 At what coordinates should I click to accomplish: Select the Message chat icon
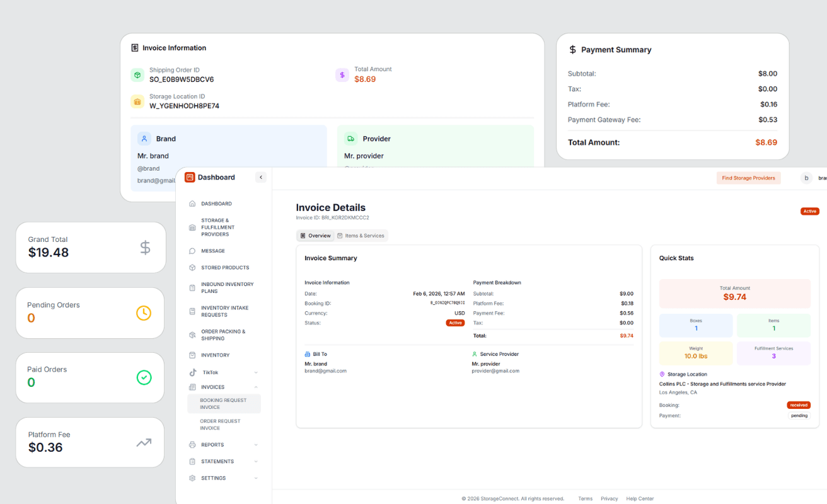tap(191, 250)
